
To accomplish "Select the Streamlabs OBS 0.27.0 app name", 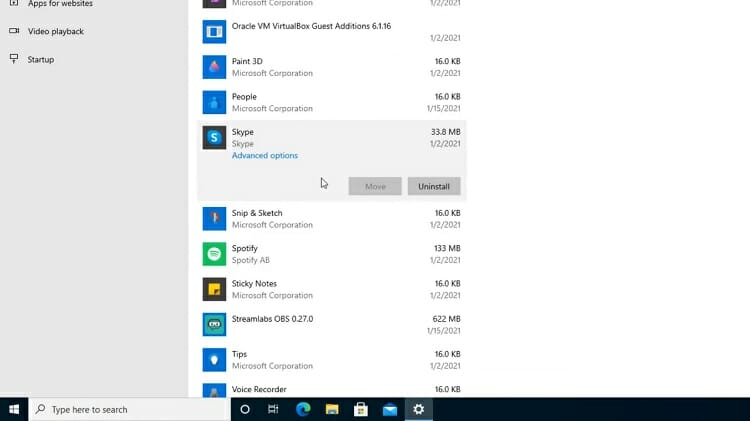I will click(272, 319).
